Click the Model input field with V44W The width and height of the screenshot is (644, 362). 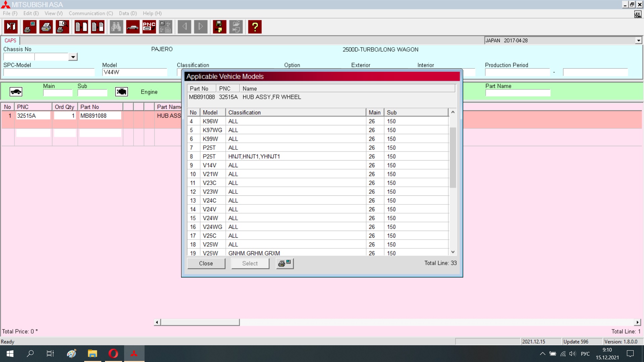(x=134, y=72)
